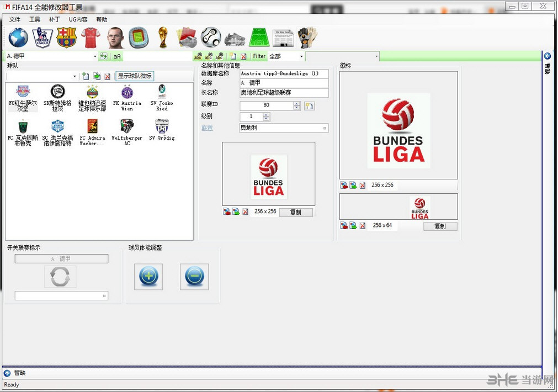Image resolution: width=558 pixels, height=392 pixels.
Task: Select the SV Josko Ried team
Action: pos(162,98)
